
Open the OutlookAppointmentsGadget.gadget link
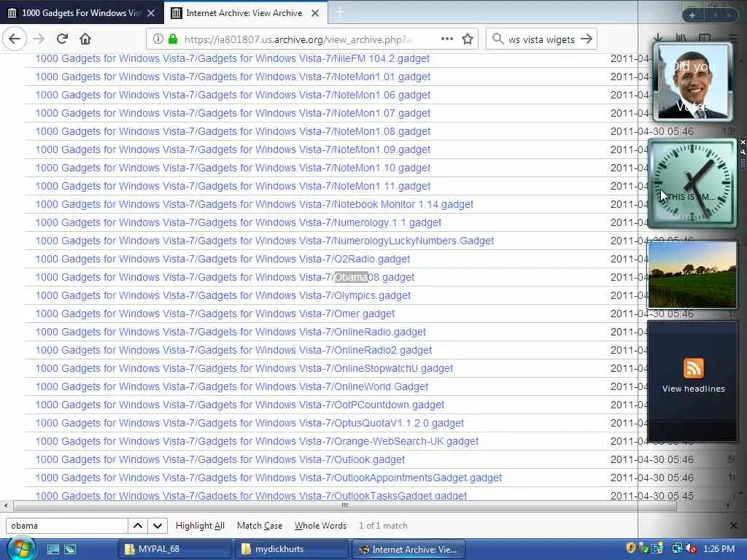pyautogui.click(x=268, y=478)
